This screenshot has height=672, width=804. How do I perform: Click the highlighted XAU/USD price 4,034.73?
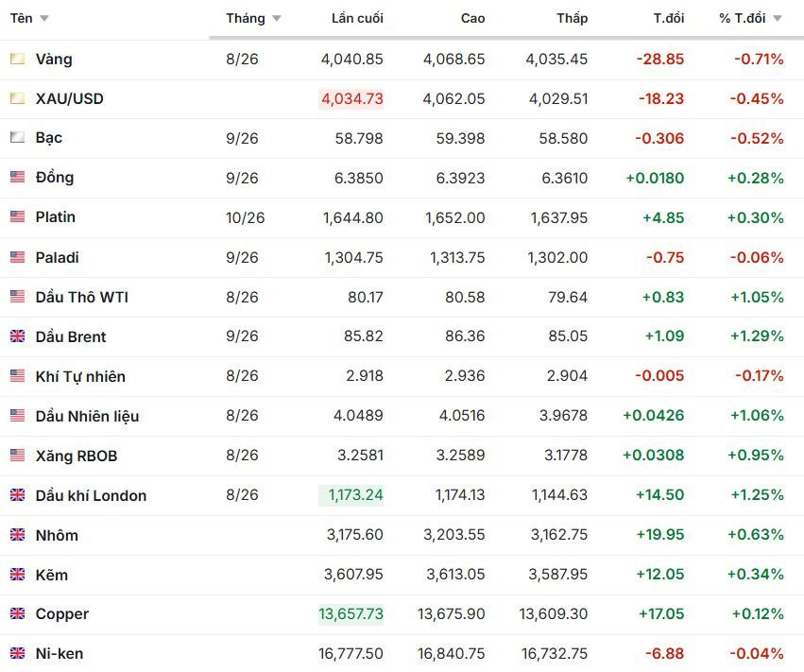(x=351, y=98)
